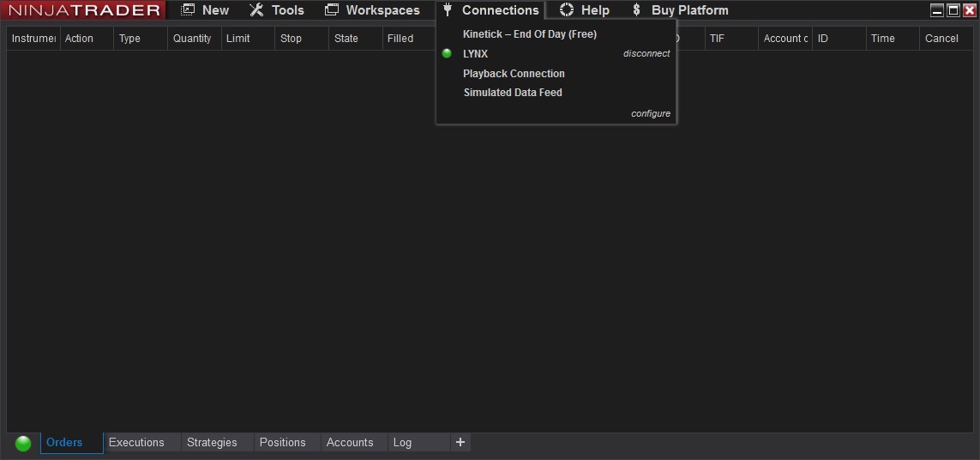This screenshot has width=980, height=460.
Task: Click the configure link
Action: click(651, 114)
